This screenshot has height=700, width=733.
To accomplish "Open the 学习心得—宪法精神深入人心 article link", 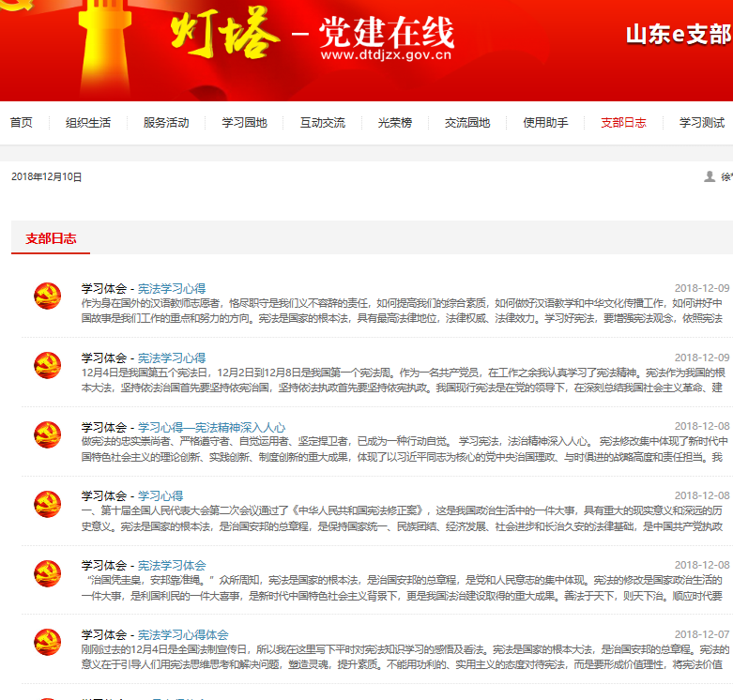I will pos(211,427).
